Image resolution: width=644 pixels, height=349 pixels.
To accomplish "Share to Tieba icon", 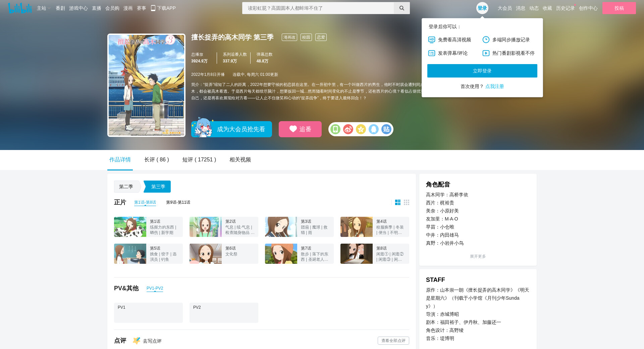I will (386, 129).
